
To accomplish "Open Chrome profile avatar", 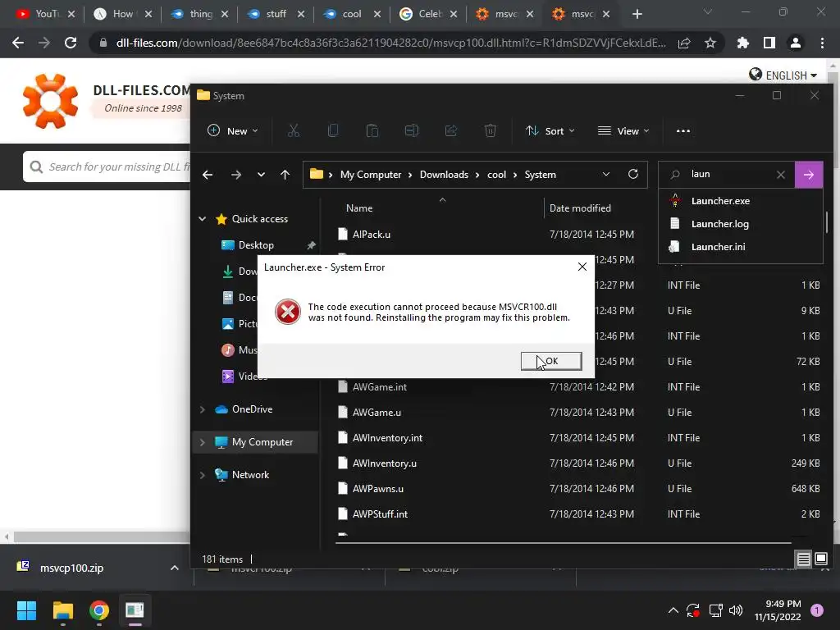I will 796,43.
